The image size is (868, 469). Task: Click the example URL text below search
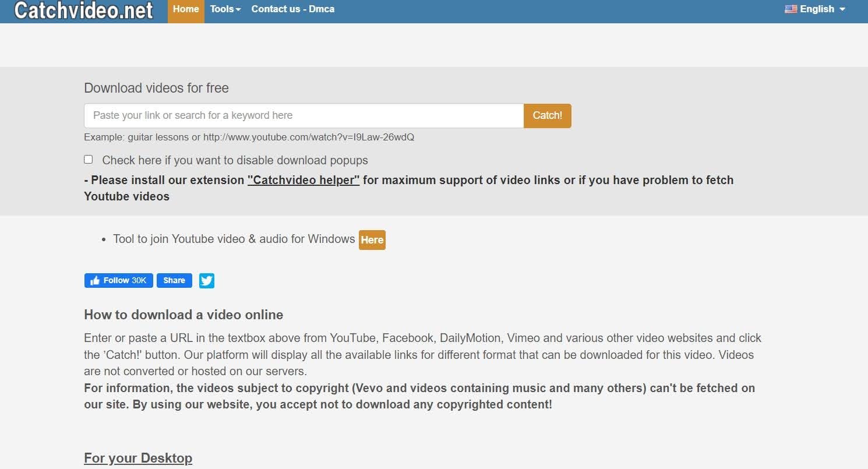pos(249,137)
